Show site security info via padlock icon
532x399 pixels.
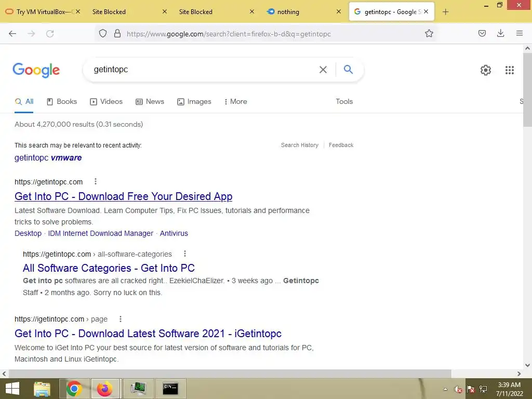(117, 33)
